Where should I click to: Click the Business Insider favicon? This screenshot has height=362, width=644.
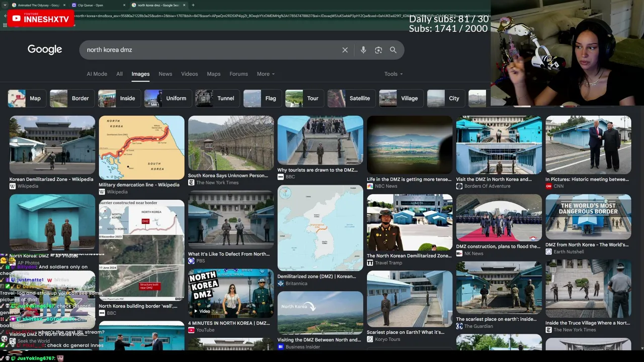pos(281,346)
